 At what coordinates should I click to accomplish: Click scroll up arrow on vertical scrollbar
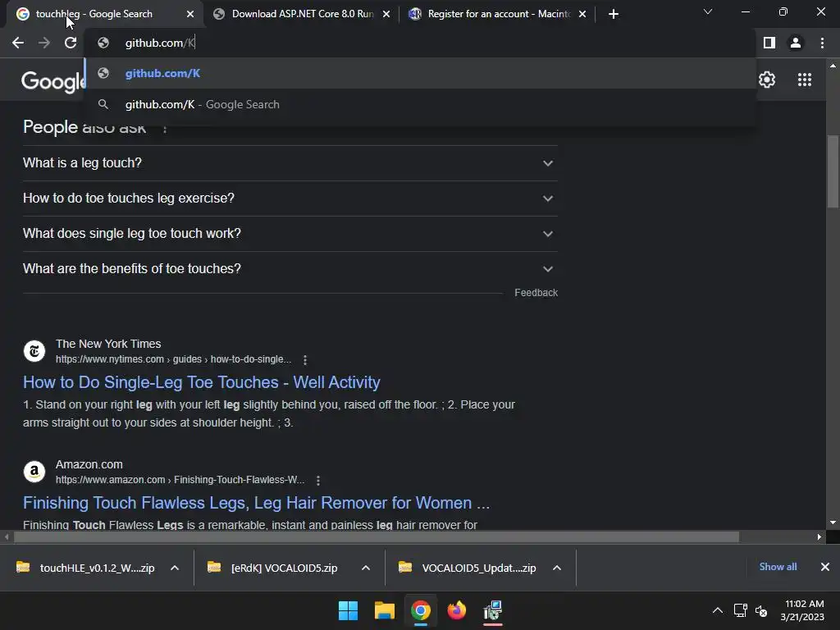pos(833,66)
